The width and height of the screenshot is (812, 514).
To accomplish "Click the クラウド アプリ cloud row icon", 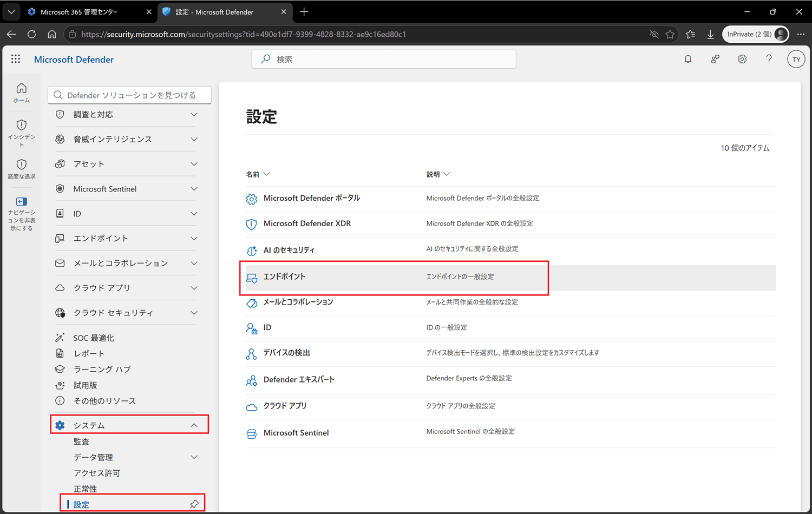I will point(252,407).
